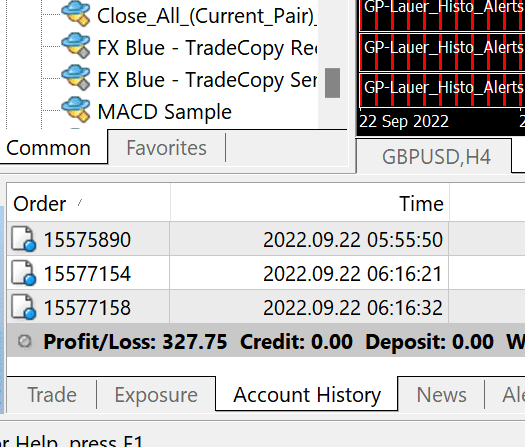Click time cell 2022.09.22 06:16:21
The image size is (525, 447).
pos(353,274)
